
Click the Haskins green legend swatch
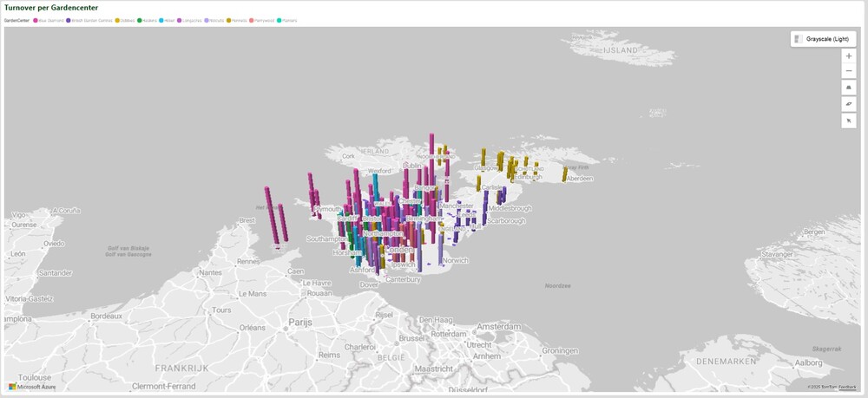point(139,20)
